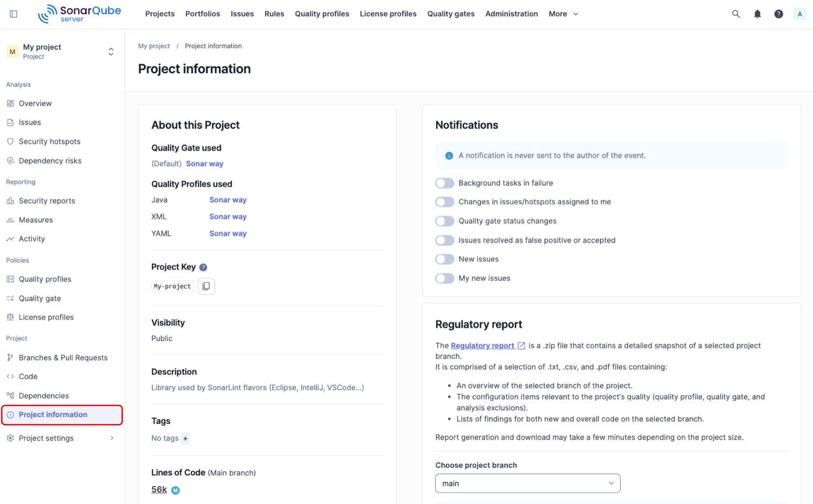Open the help question mark icon
The image size is (813, 504).
click(x=779, y=14)
